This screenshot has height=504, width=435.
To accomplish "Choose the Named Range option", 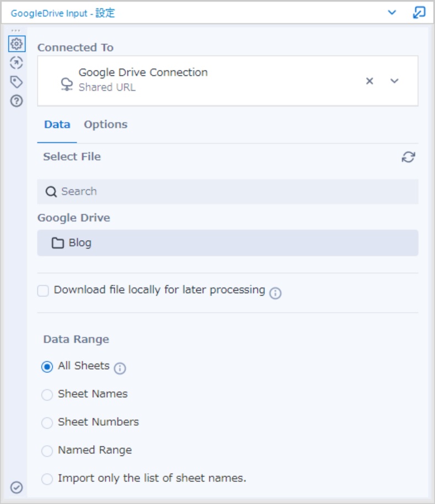I will 47,451.
